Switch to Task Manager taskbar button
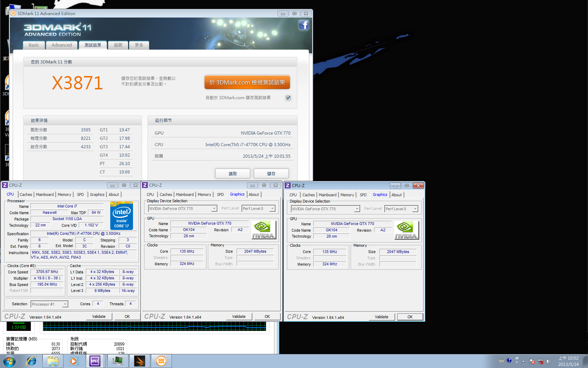The width and height of the screenshot is (588, 368). click(x=118, y=361)
